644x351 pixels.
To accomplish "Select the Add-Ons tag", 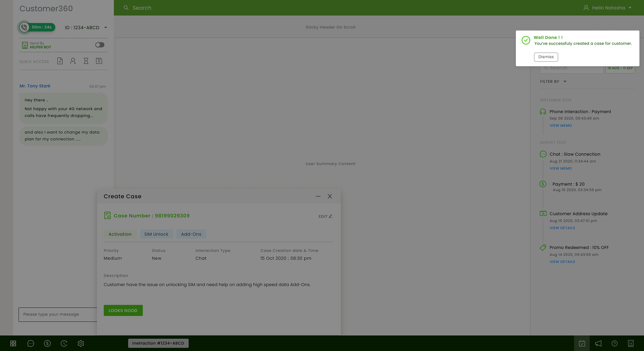I will (x=191, y=234).
